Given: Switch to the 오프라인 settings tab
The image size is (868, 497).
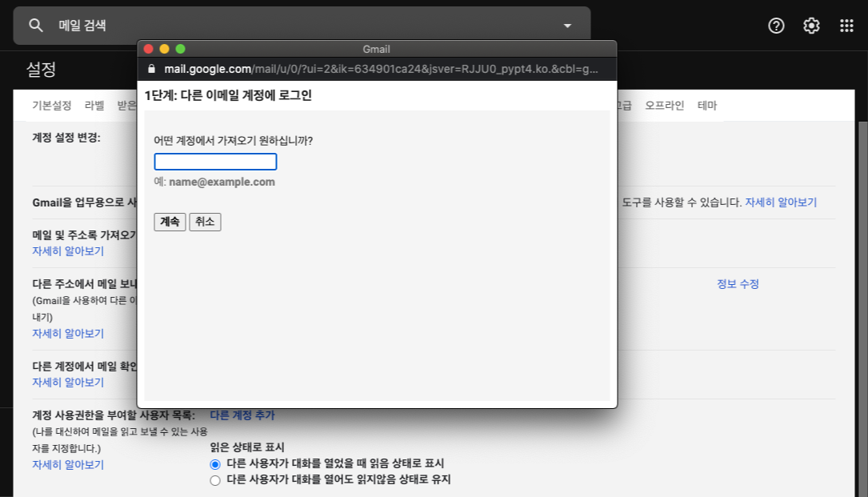Looking at the screenshot, I should coord(664,106).
